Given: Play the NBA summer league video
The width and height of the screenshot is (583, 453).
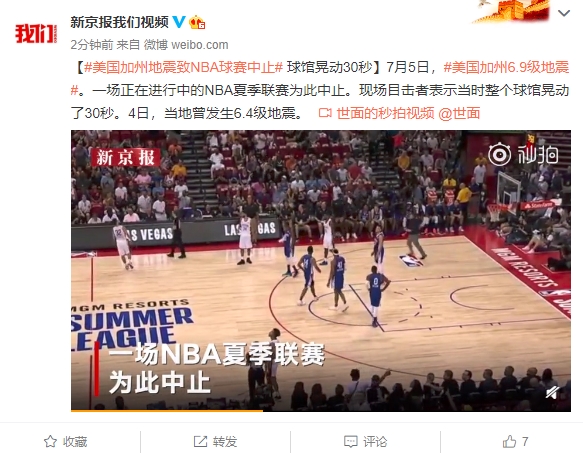Looking at the screenshot, I should [321, 270].
